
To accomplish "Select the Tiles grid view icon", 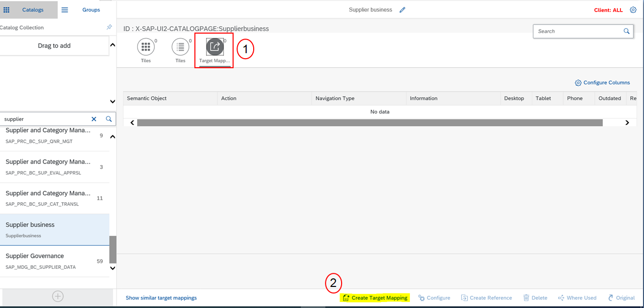I will [146, 47].
